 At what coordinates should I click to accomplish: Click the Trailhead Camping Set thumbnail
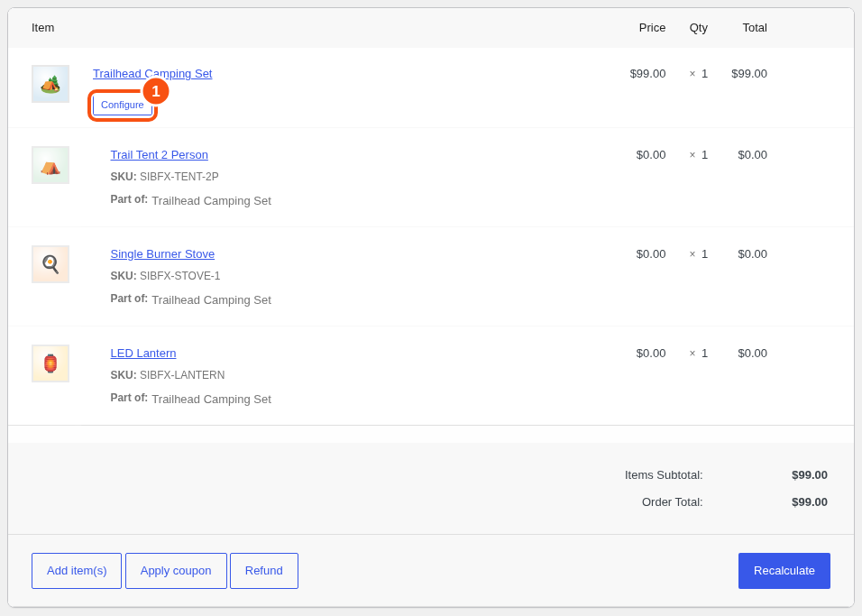pos(50,84)
